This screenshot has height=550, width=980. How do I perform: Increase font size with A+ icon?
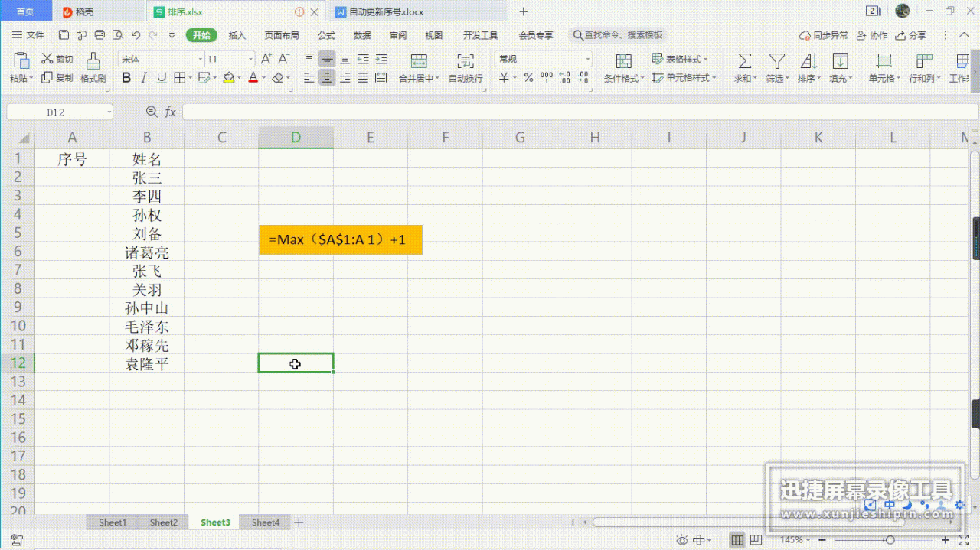point(266,59)
